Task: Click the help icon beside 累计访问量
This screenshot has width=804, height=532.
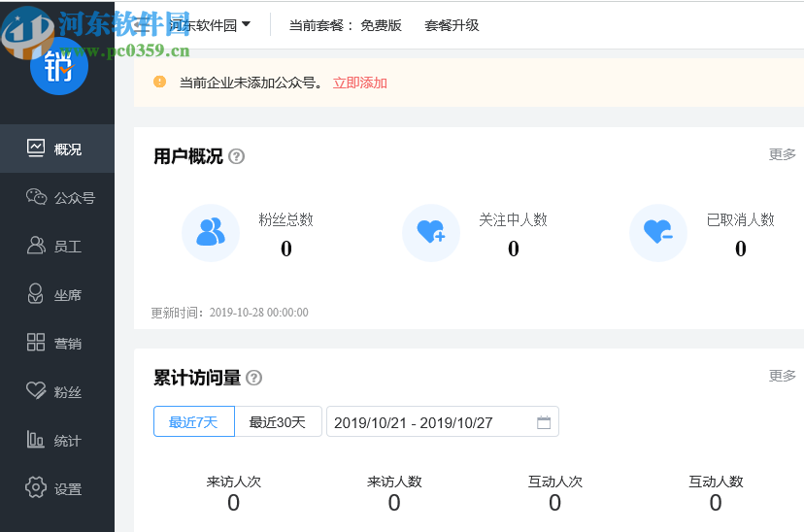Action: [253, 379]
